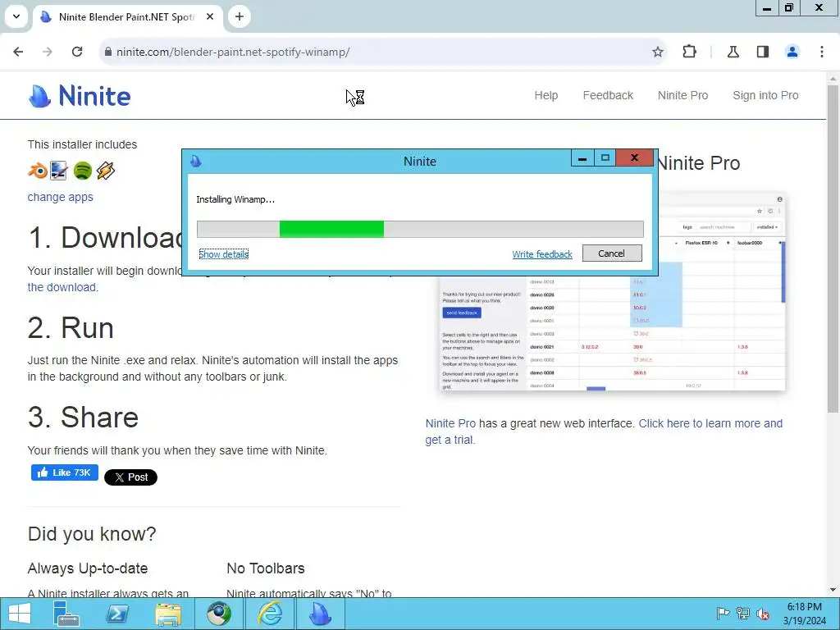
Task: Open the Chrome profile avatar
Action: tap(792, 52)
